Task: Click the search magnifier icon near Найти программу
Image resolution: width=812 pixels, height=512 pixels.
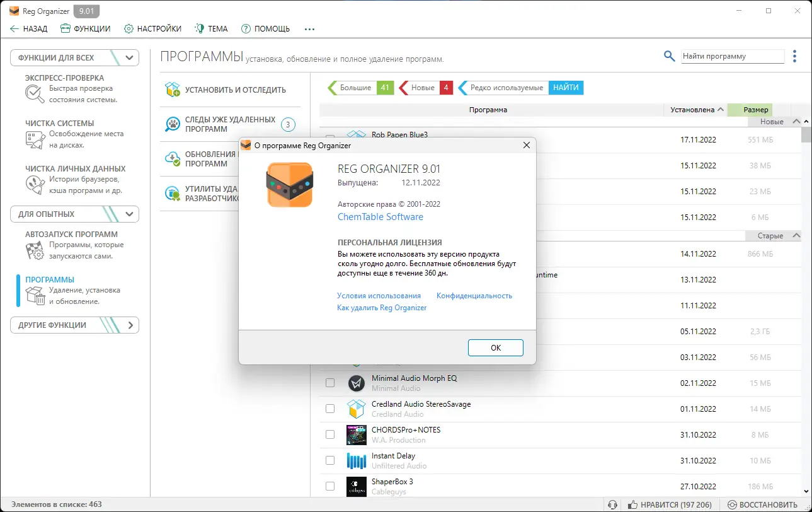Action: pos(668,56)
